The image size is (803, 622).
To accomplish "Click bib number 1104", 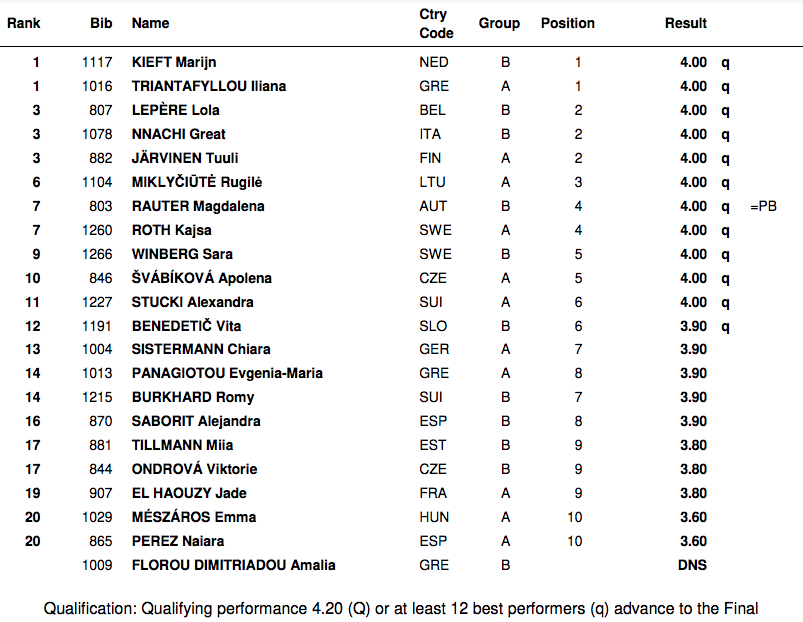I will (x=98, y=182).
